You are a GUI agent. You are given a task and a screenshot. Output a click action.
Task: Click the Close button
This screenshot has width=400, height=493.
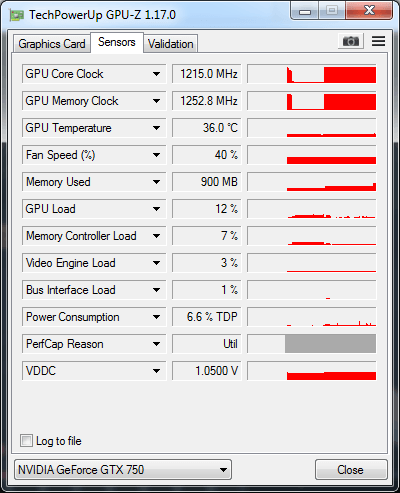tap(351, 470)
